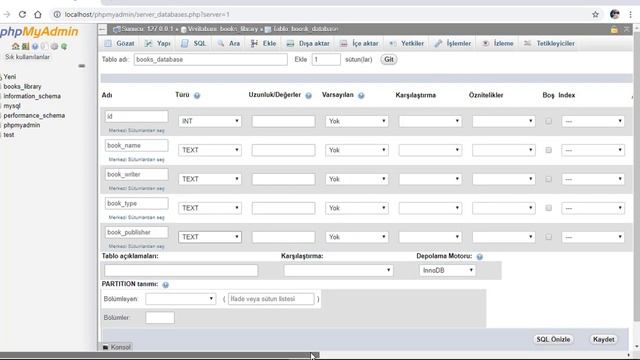Open the navigation settings gear icon
The width and height of the screenshot is (640, 360).
pyautogui.click(x=54, y=47)
